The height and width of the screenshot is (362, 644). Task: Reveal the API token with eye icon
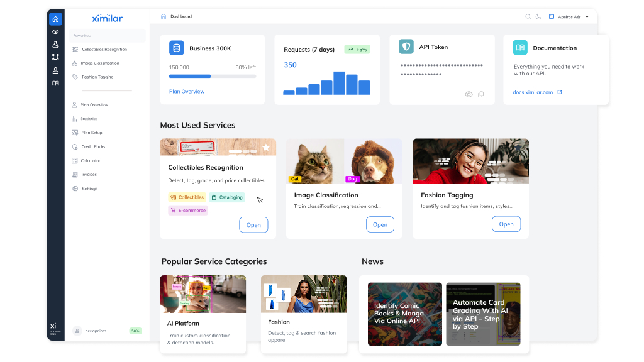(x=469, y=94)
